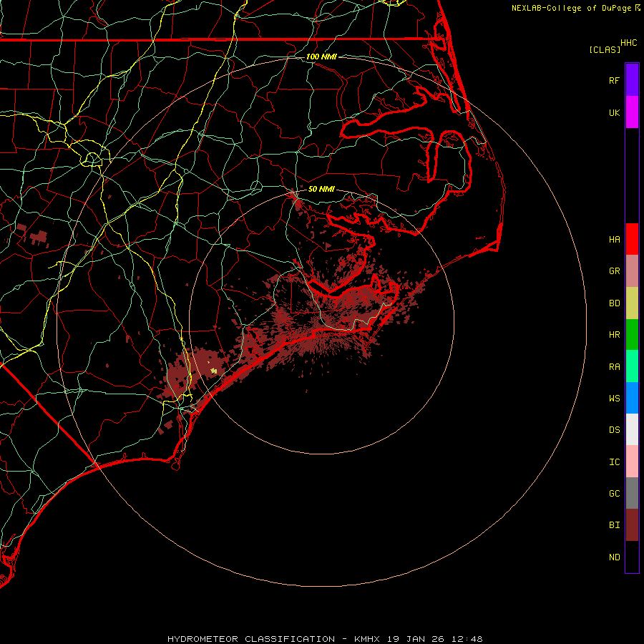Viewport: 644px width, 644px height.
Task: Click the RA light green legend swatch
Action: (x=632, y=366)
